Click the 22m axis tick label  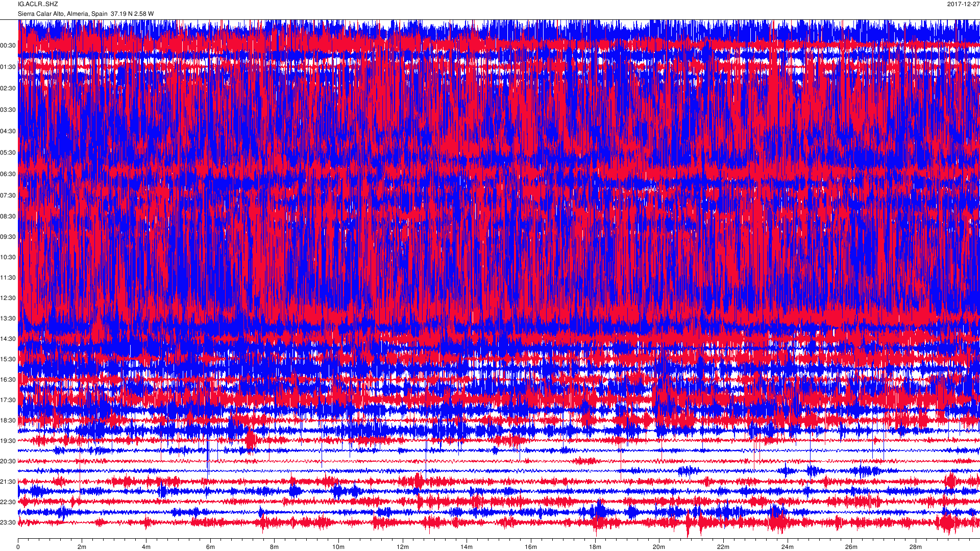pos(723,547)
